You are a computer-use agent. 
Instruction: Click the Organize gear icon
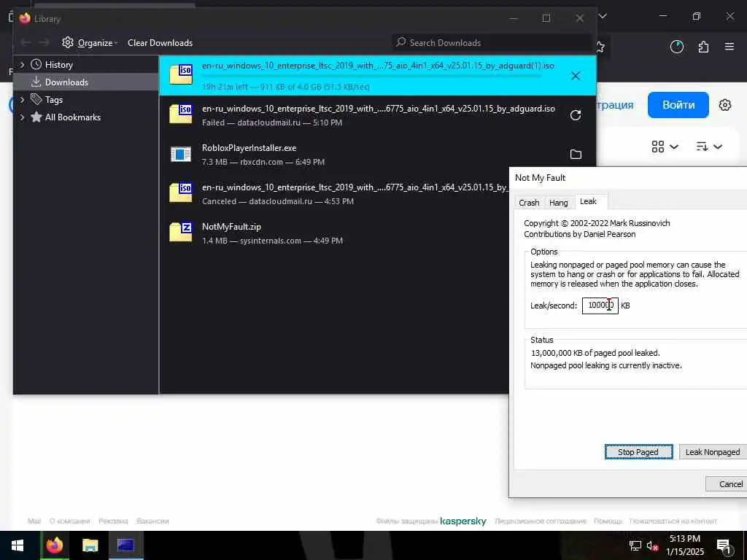click(x=68, y=42)
